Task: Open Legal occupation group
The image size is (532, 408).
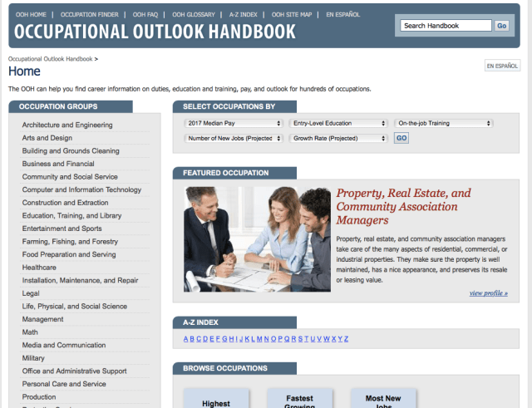Action: pos(31,293)
